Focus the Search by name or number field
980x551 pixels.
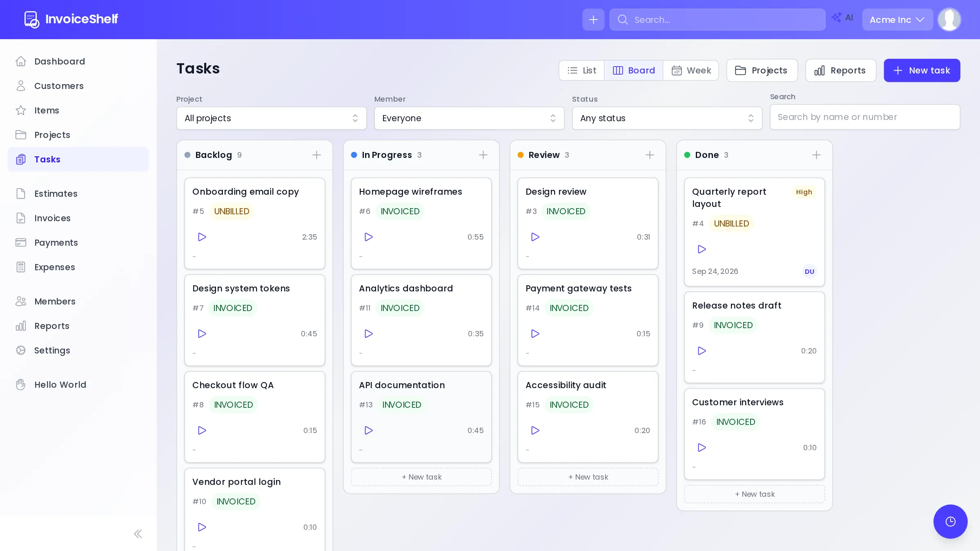(x=865, y=117)
